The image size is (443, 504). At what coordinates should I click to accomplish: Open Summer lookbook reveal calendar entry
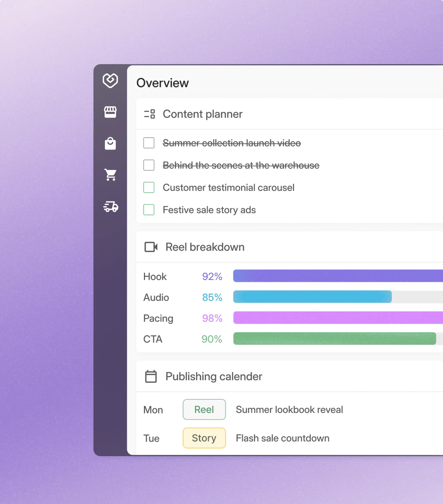289,410
